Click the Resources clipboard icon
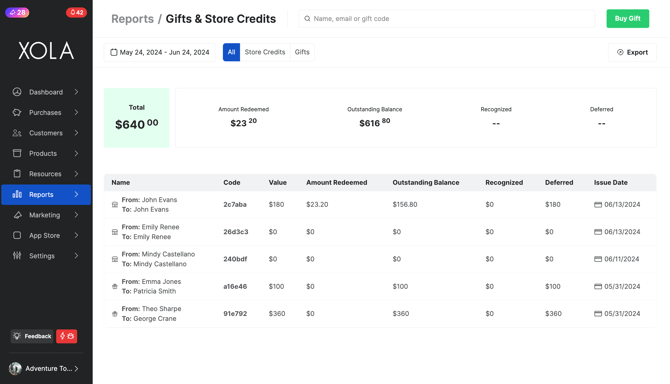670x384 pixels. [x=17, y=173]
